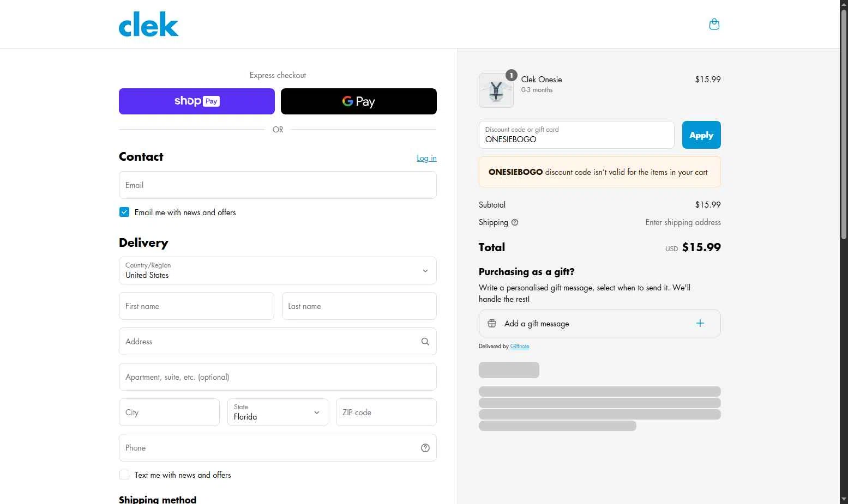
Task: Click the Clek logo
Action: pyautogui.click(x=148, y=25)
